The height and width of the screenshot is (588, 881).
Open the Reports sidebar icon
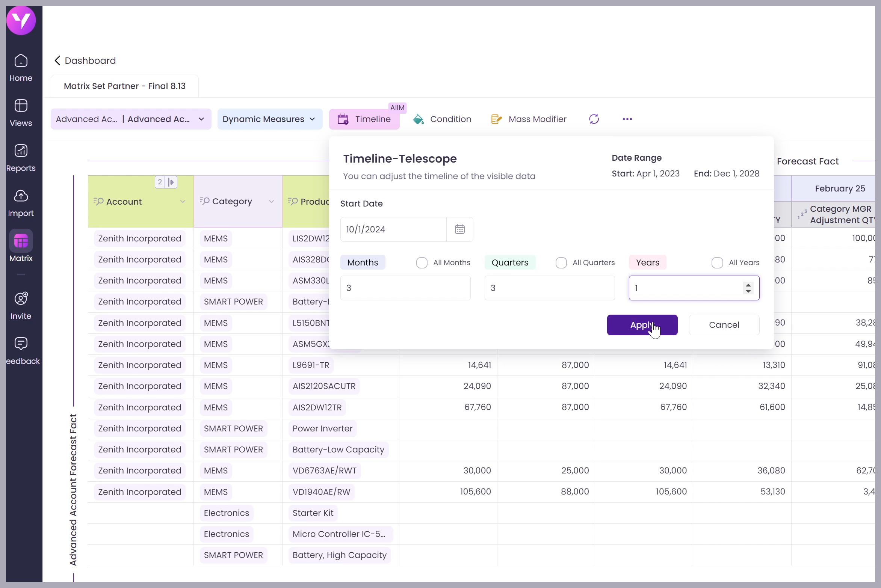(x=21, y=151)
